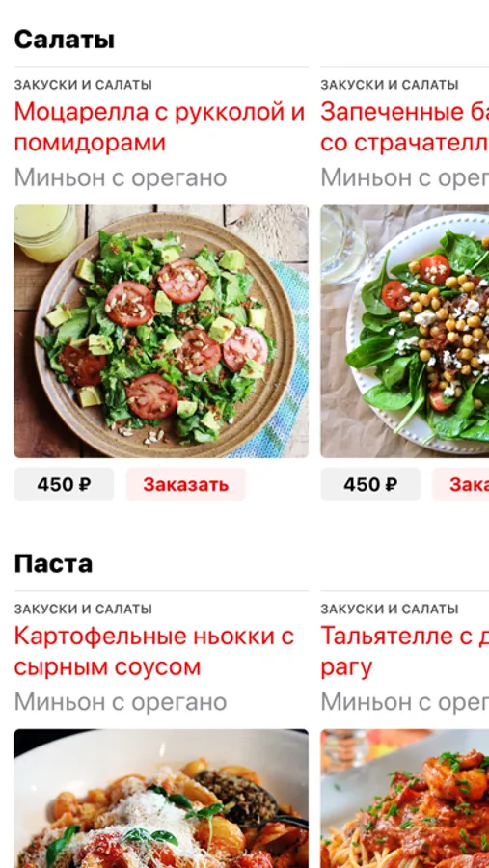Select the Паста section heading
The width and height of the screenshot is (489, 868).
[53, 564]
